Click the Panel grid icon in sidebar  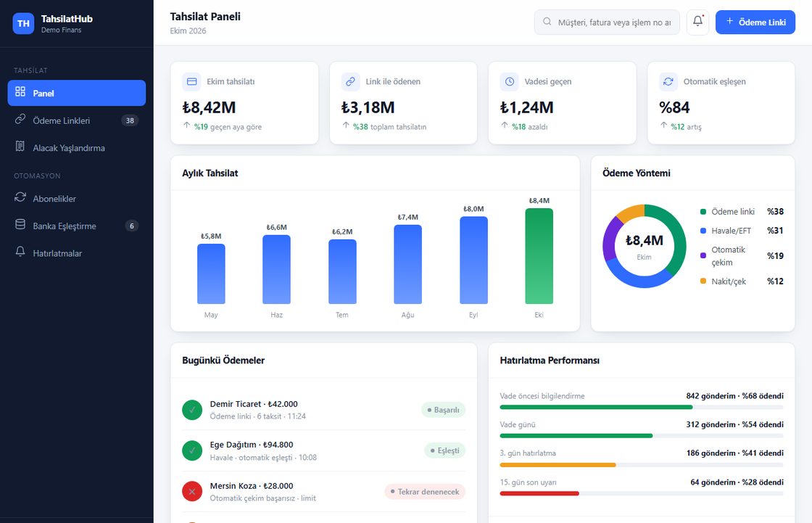[x=20, y=91]
